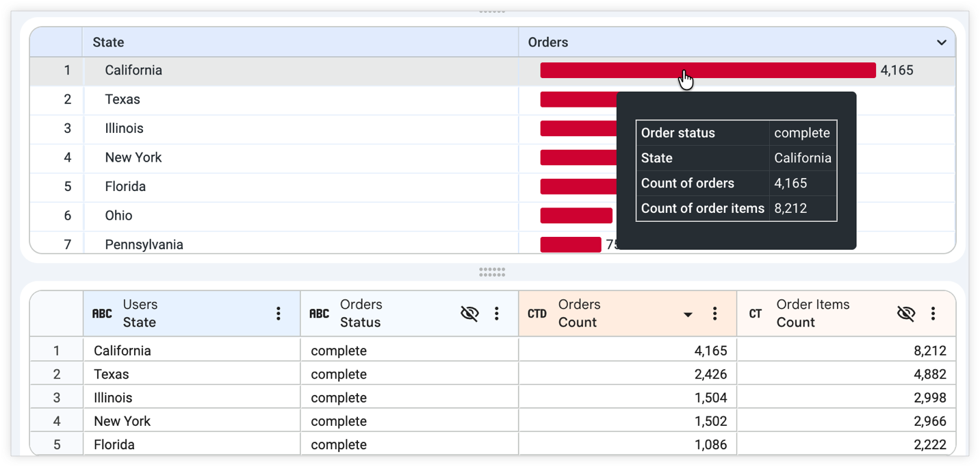Open the Orders Status column options menu
The height and width of the screenshot is (467, 980).
click(496, 314)
